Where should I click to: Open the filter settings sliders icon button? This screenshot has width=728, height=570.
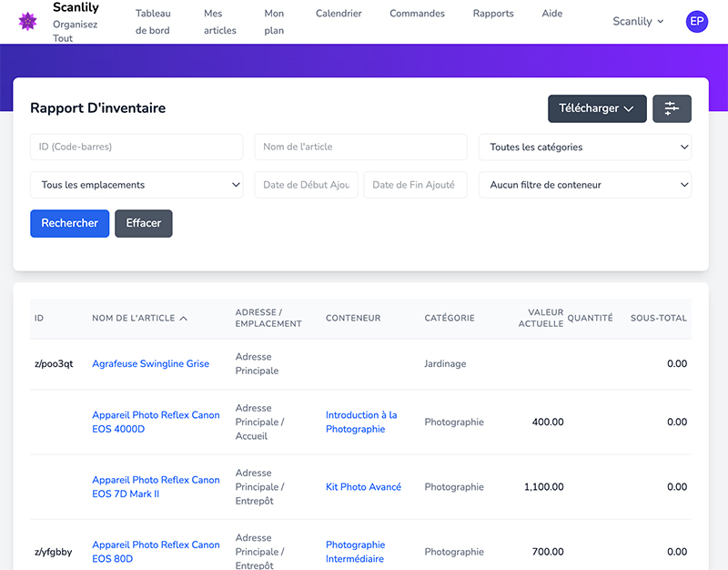(672, 108)
